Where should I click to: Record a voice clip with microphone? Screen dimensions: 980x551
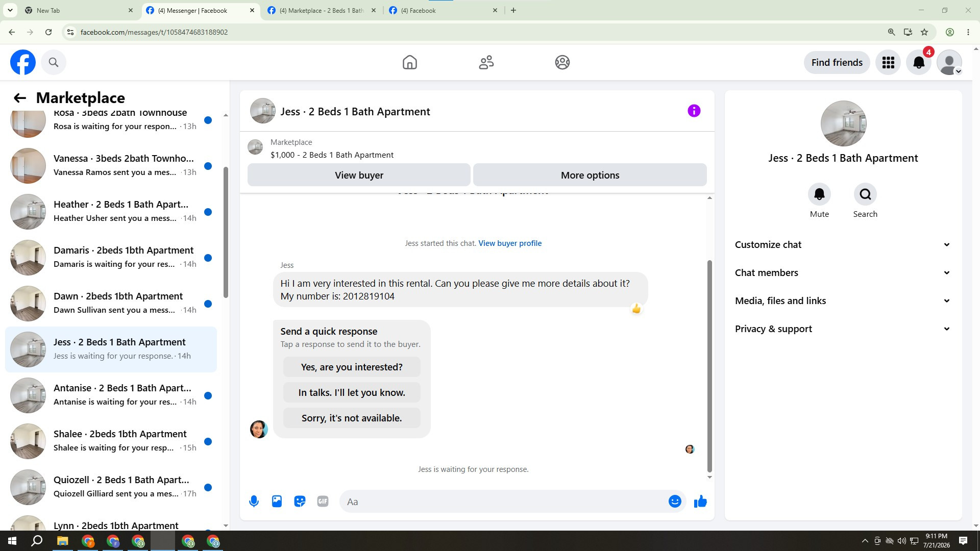(x=254, y=502)
